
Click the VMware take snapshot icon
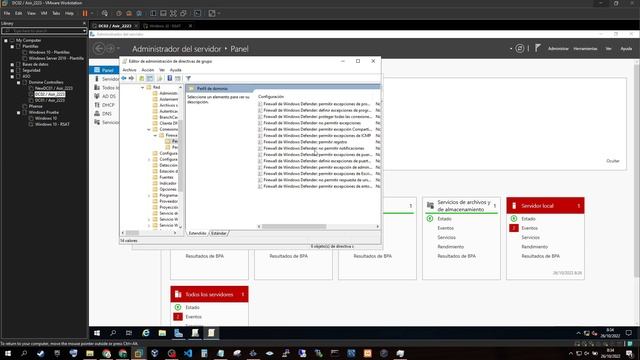click(119, 13)
